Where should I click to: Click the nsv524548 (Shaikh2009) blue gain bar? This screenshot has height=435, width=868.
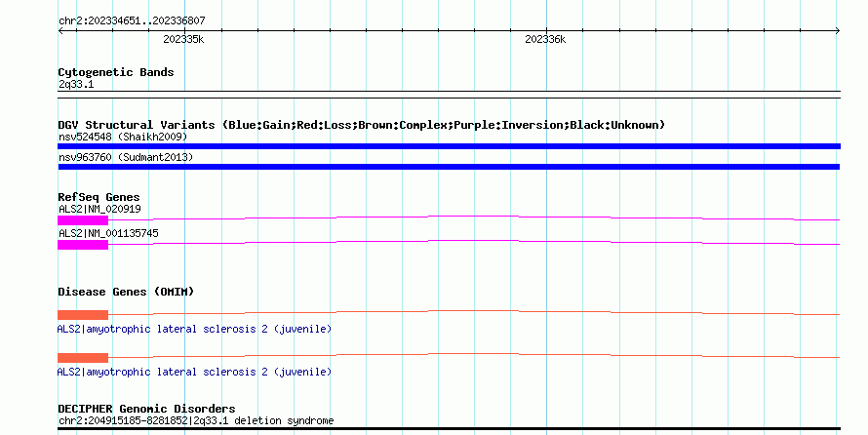(x=449, y=146)
